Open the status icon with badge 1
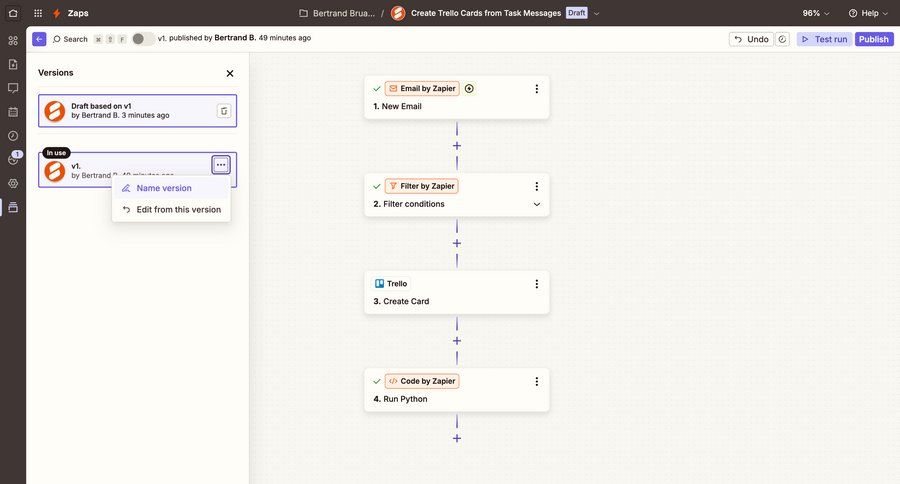Image resolution: width=900 pixels, height=484 pixels. click(13, 159)
